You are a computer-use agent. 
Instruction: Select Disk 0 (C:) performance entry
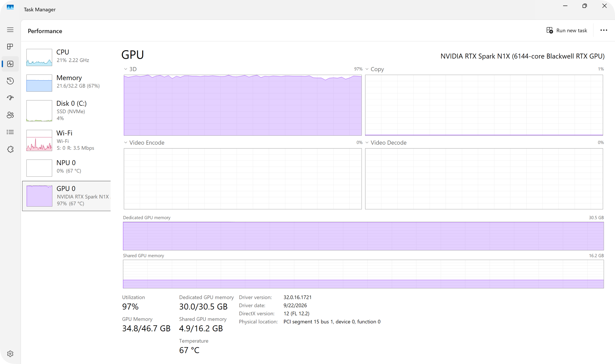[x=67, y=111]
